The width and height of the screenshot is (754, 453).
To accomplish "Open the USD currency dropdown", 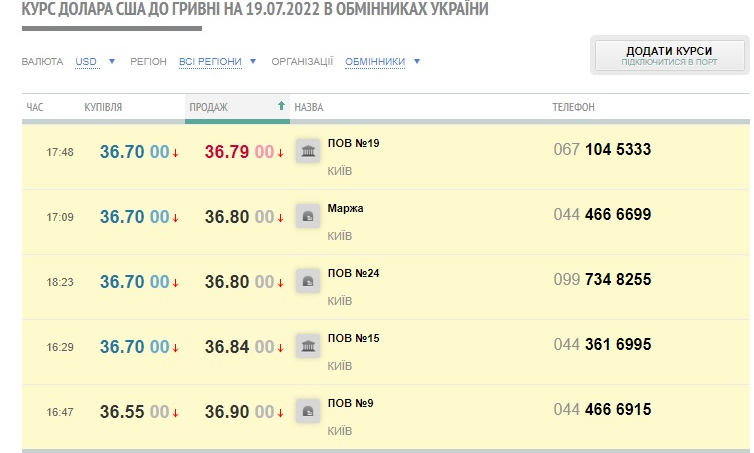I will click(x=96, y=61).
